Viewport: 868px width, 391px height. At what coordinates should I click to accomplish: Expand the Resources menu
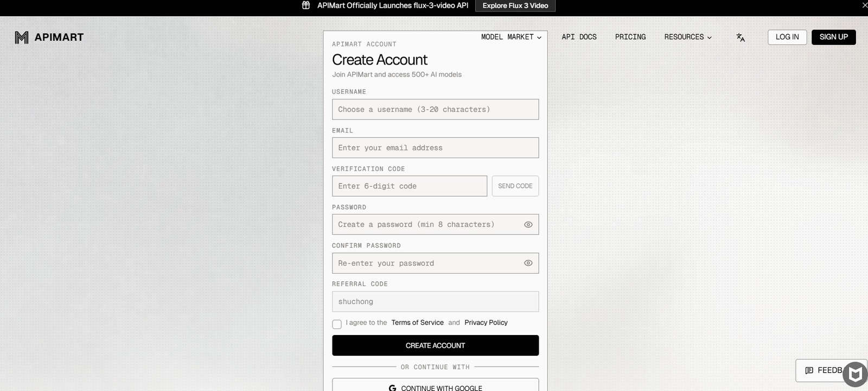pyautogui.click(x=688, y=37)
